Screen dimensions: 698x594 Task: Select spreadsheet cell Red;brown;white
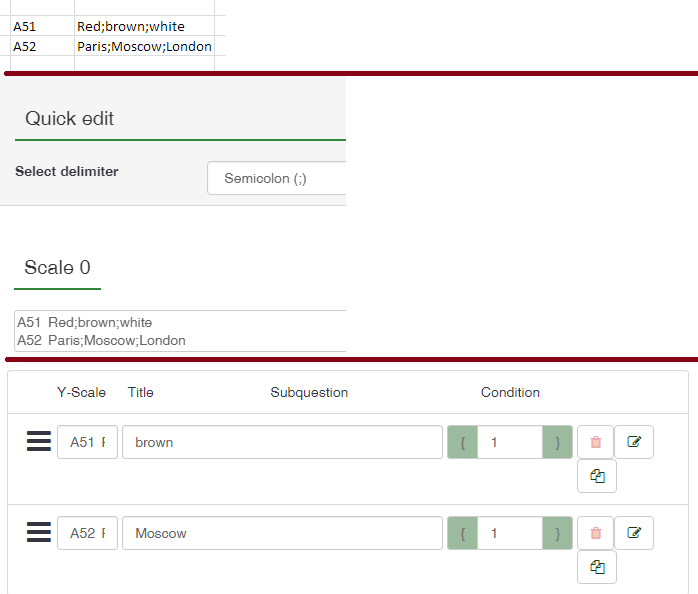tap(143, 27)
